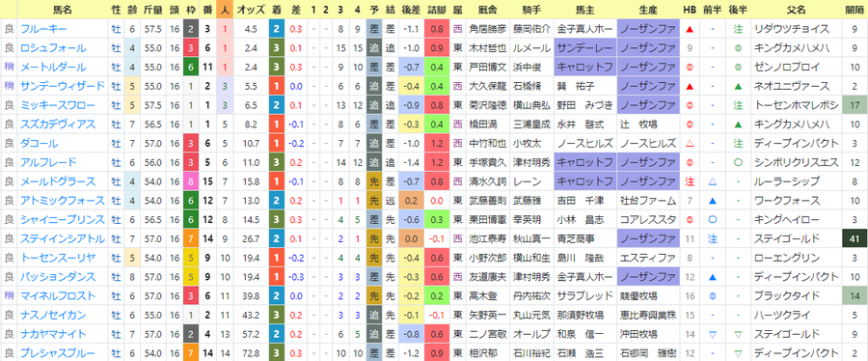Image resolution: width=868 pixels, height=361 pixels.
Task: Open the ダコール horse link
Action: [x=39, y=144]
